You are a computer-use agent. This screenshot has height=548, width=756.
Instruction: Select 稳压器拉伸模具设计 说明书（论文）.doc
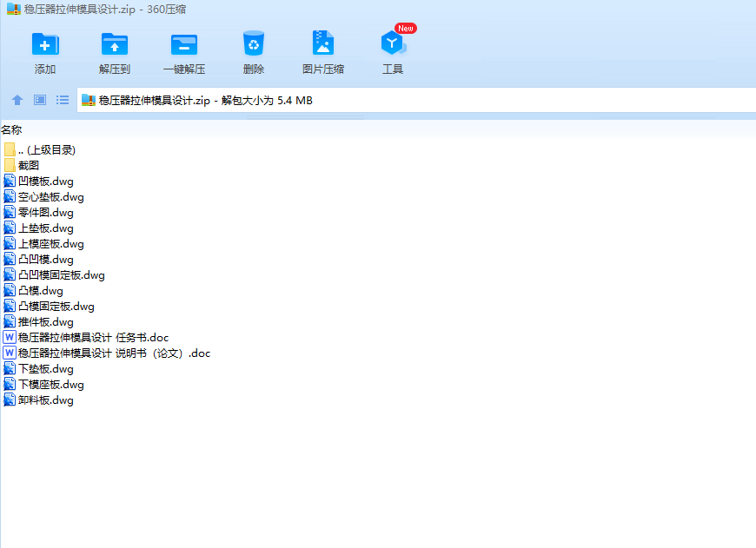[114, 353]
